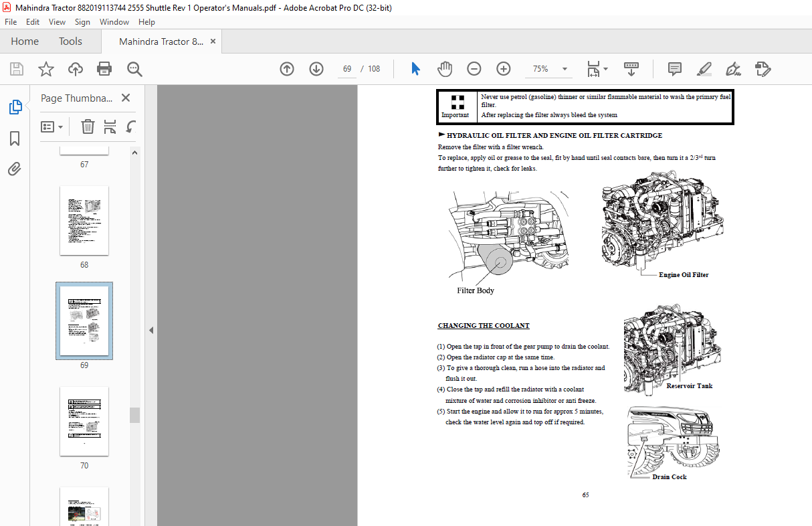Viewport: 812px width, 526px height.
Task: Click the page number 65 footer
Action: coord(585,495)
